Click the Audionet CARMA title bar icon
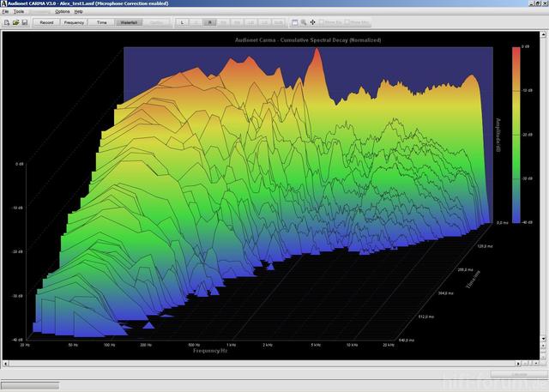 point(4,3)
